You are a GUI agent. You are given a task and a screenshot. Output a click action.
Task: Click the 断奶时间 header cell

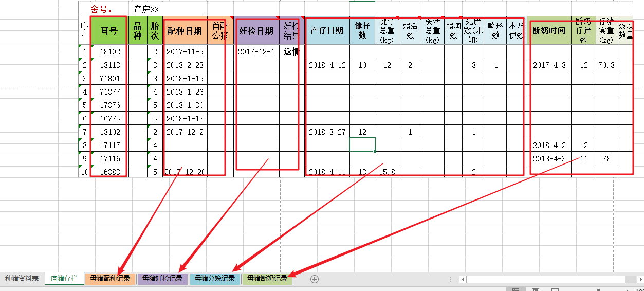tap(549, 31)
